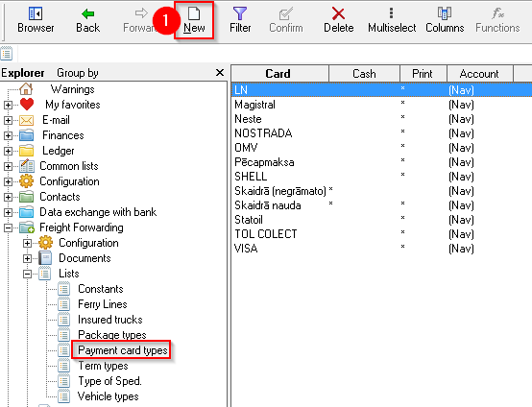532x407 pixels.
Task: Click the list icon below the toolbar
Action: click(7, 53)
